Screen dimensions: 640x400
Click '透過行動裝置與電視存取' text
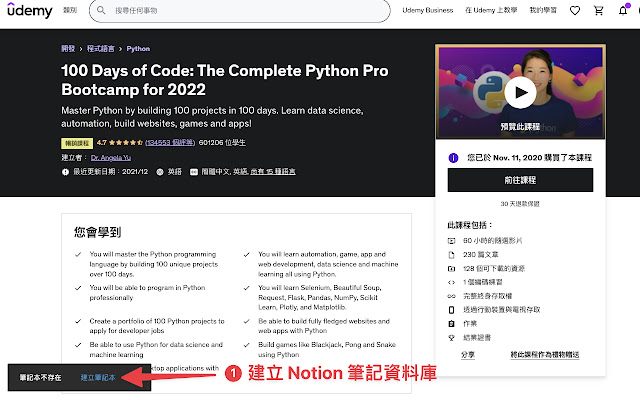pyautogui.click(x=501, y=310)
